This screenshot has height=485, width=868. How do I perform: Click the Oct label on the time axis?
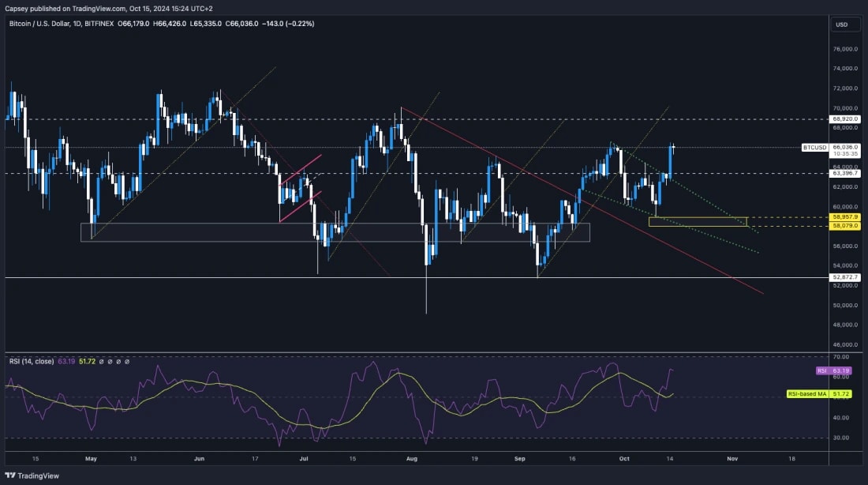624,458
